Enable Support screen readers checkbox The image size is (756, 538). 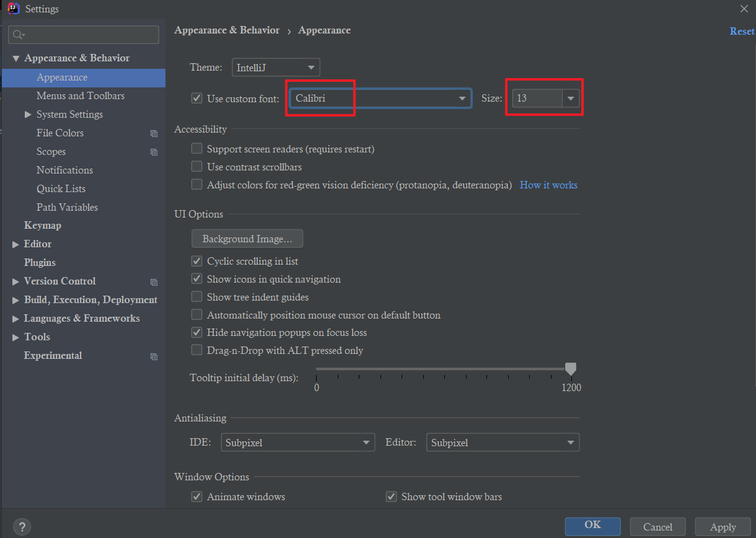(197, 149)
